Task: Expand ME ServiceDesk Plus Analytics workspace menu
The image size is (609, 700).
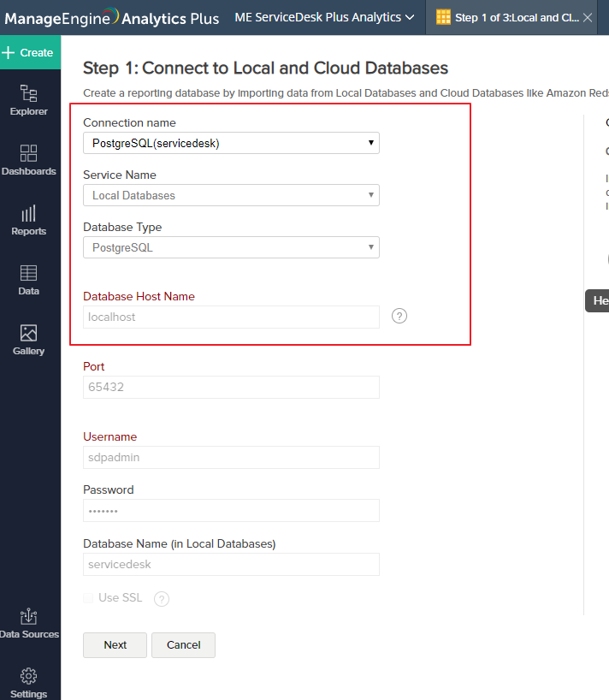Action: pyautogui.click(x=325, y=17)
